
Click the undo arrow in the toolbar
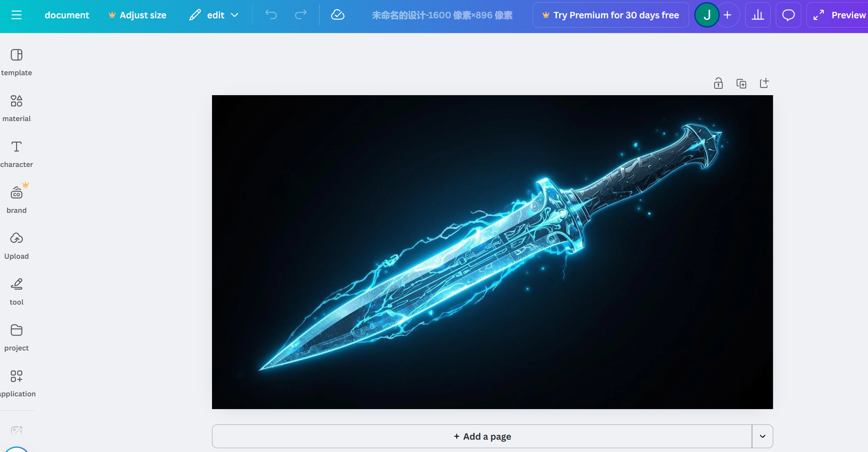click(x=271, y=15)
